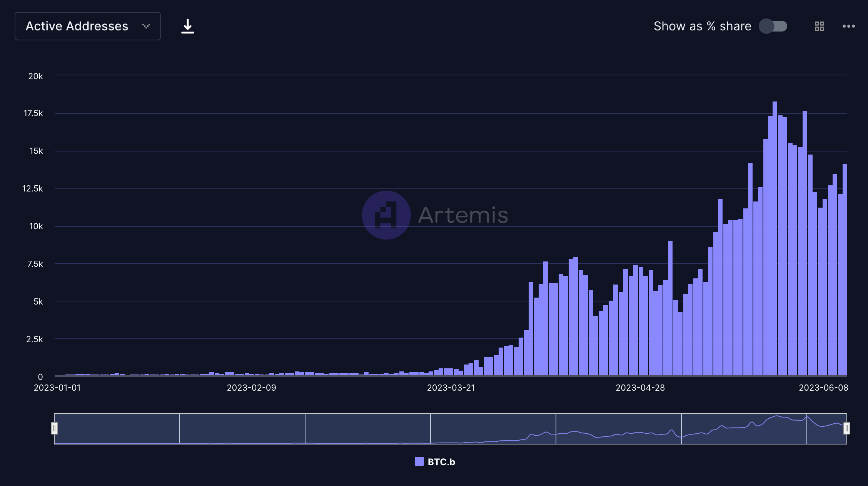Toggle the Show as % share switch
Screen dimensions: 868x486
click(773, 26)
